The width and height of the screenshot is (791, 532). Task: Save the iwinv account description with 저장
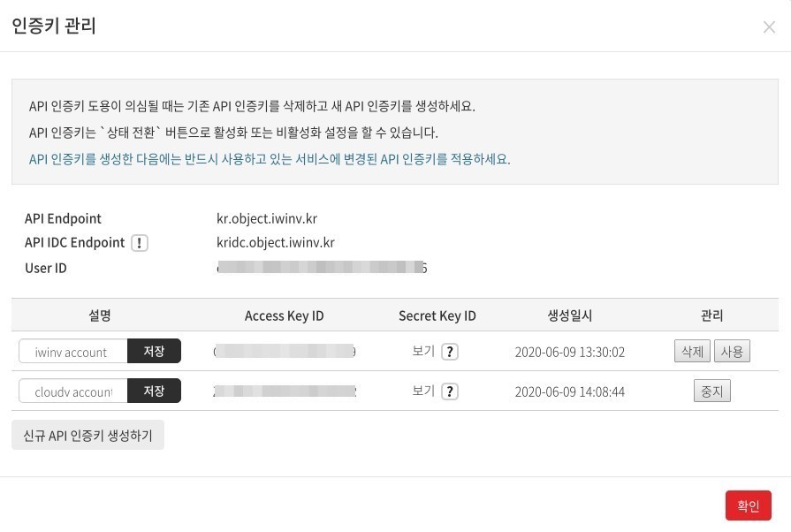[154, 351]
